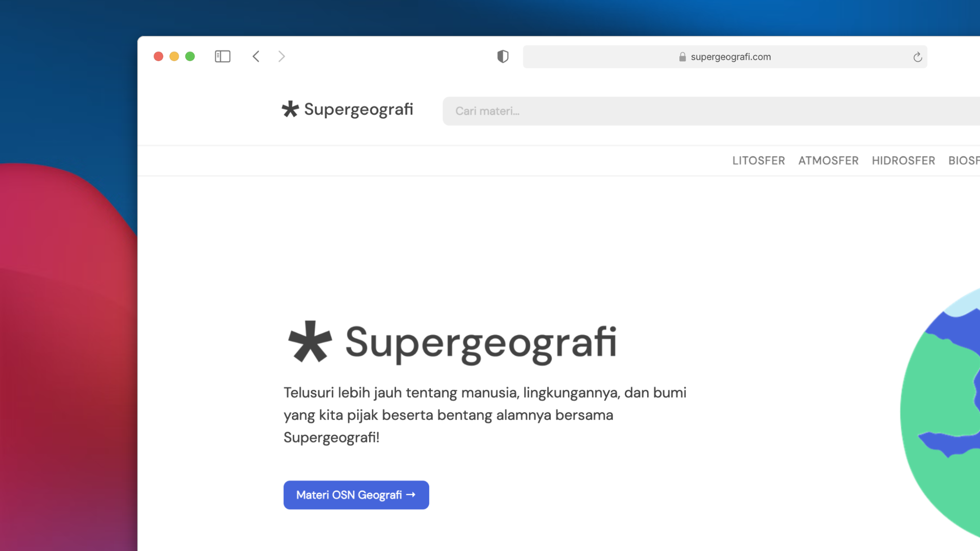Go back with the left chevron
980x551 pixels.
coord(256,56)
